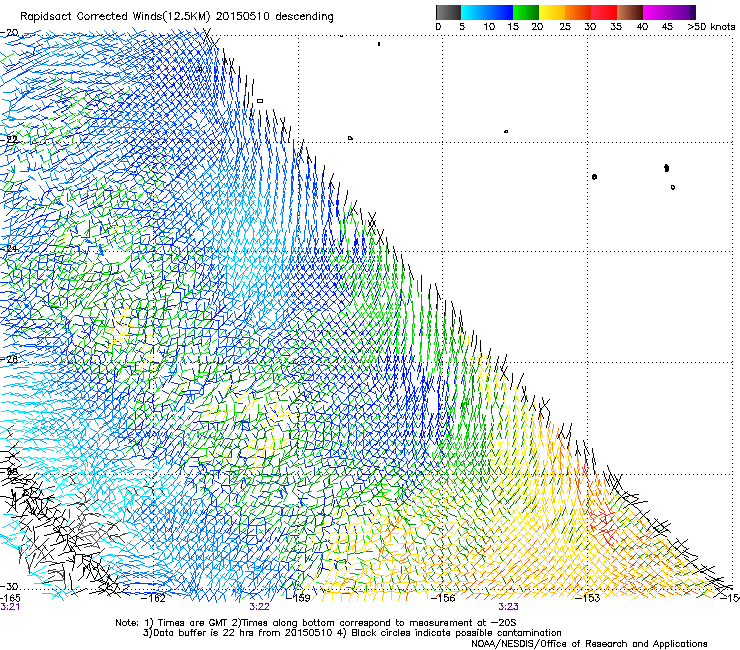Click the '>50 knots' legend label
This screenshot has width=740, height=650.
click(x=711, y=27)
